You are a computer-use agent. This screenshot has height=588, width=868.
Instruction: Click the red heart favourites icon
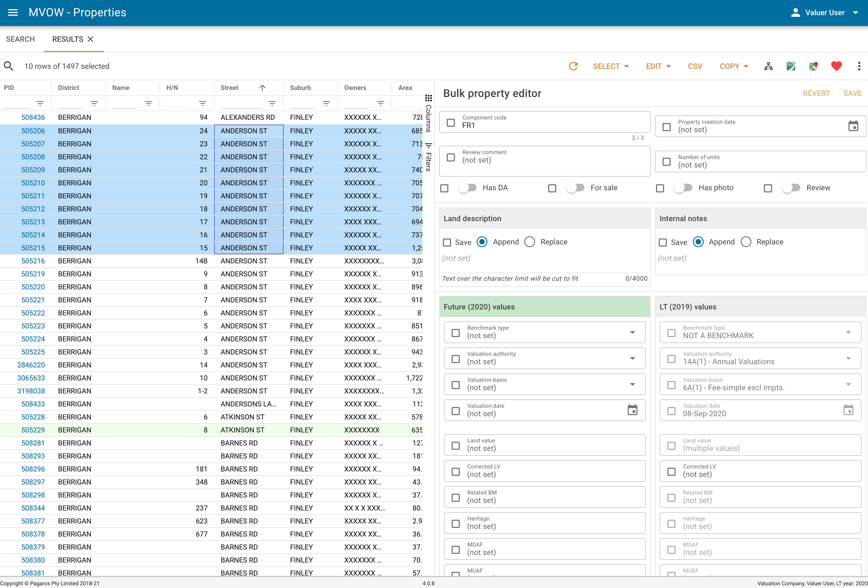[x=836, y=66]
